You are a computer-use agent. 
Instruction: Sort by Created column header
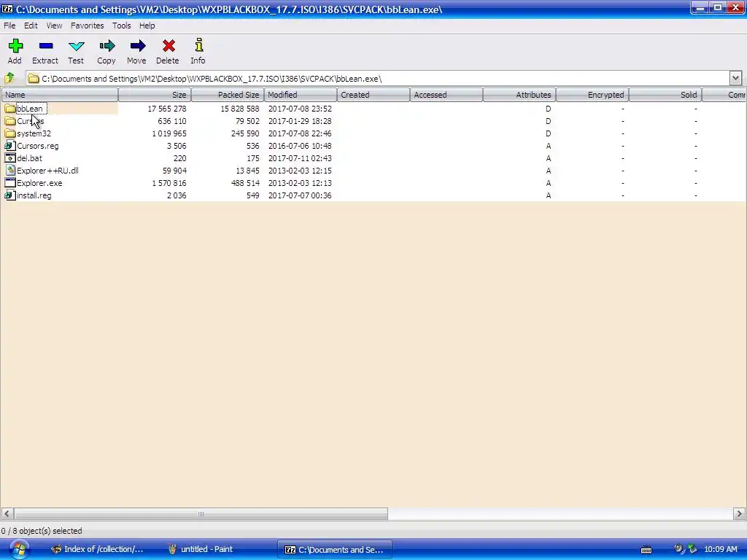[373, 95]
